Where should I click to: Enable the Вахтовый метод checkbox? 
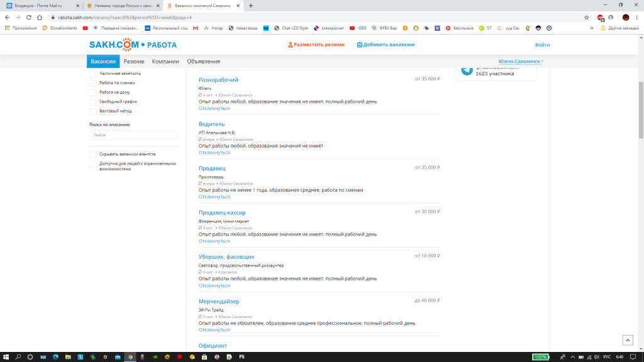pyautogui.click(x=92, y=111)
